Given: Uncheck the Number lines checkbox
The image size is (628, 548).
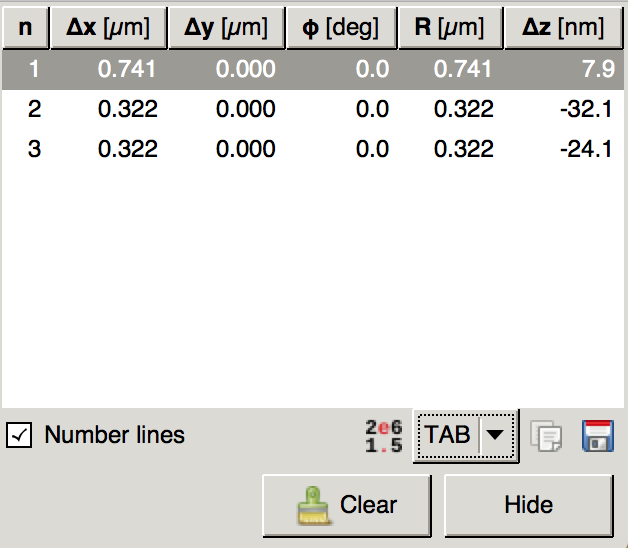Looking at the screenshot, I should 19,436.
